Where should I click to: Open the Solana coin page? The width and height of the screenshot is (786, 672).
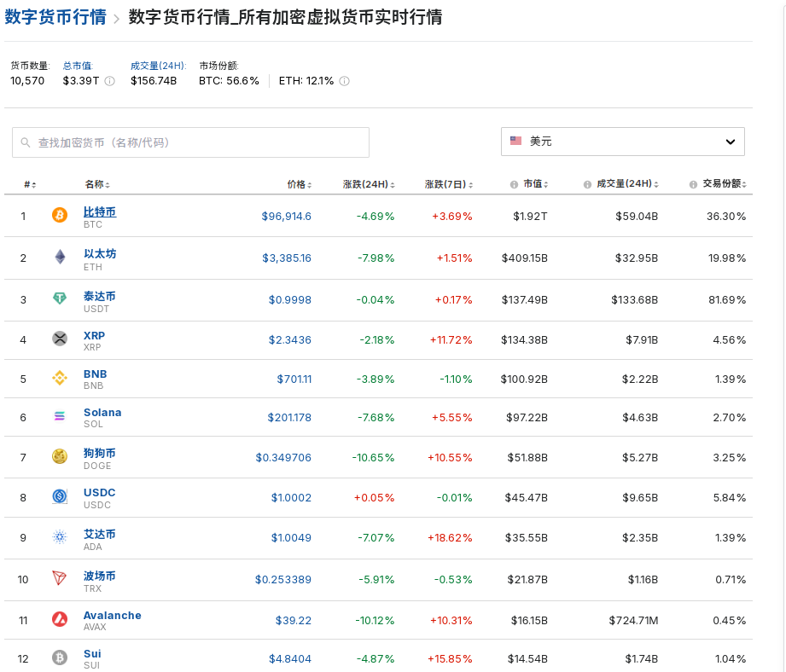(102, 412)
